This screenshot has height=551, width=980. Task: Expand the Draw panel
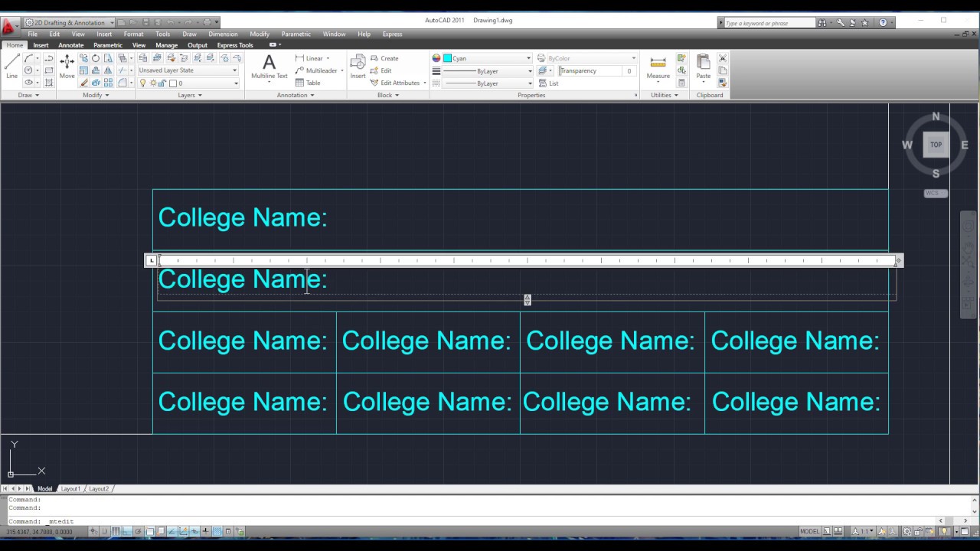(28, 95)
